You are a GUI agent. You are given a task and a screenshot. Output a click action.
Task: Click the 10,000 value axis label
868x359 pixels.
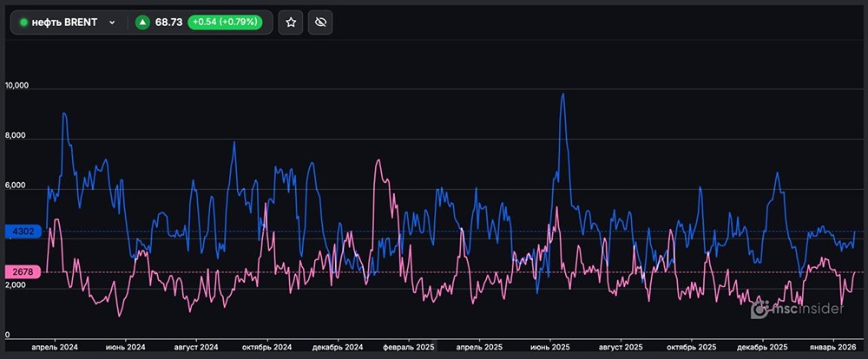[x=17, y=87]
